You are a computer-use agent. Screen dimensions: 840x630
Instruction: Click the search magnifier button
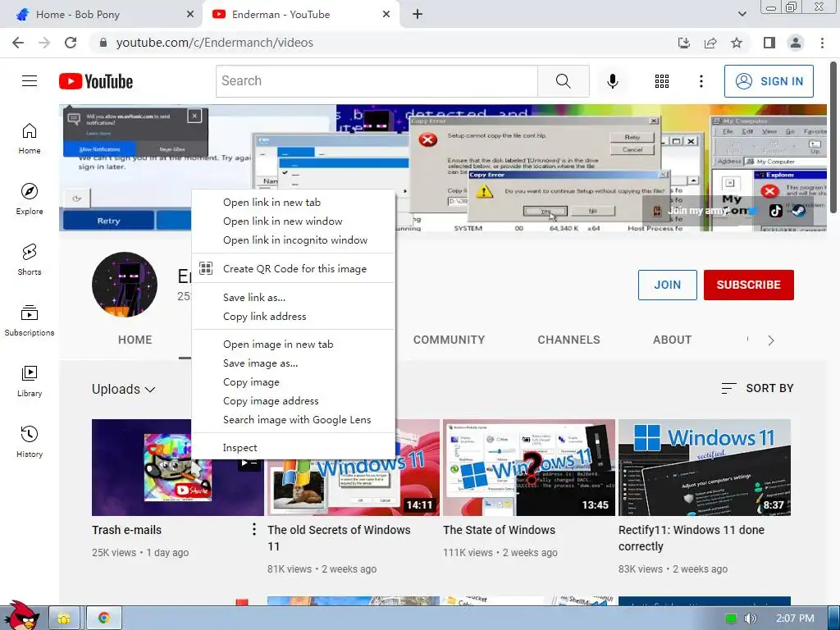pyautogui.click(x=563, y=81)
